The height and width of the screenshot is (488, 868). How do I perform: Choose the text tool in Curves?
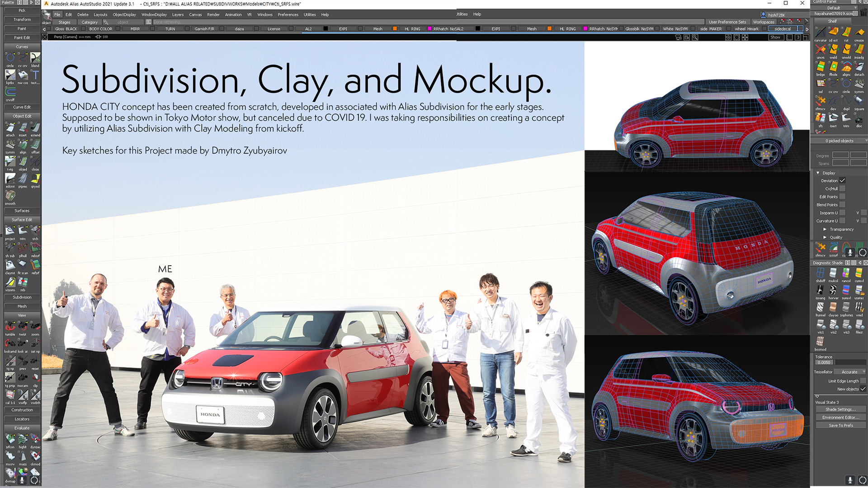35,76
